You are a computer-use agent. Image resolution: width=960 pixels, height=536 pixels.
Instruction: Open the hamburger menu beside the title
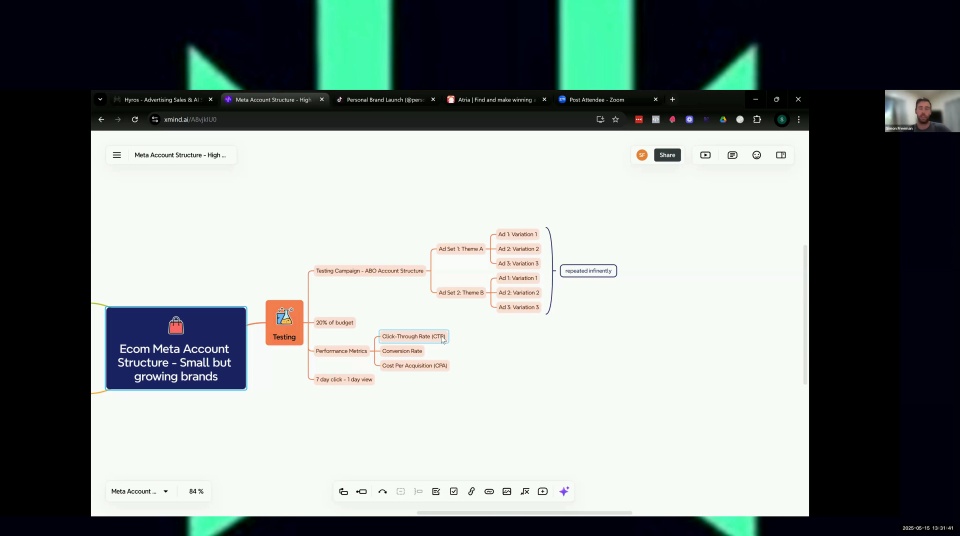(x=117, y=155)
